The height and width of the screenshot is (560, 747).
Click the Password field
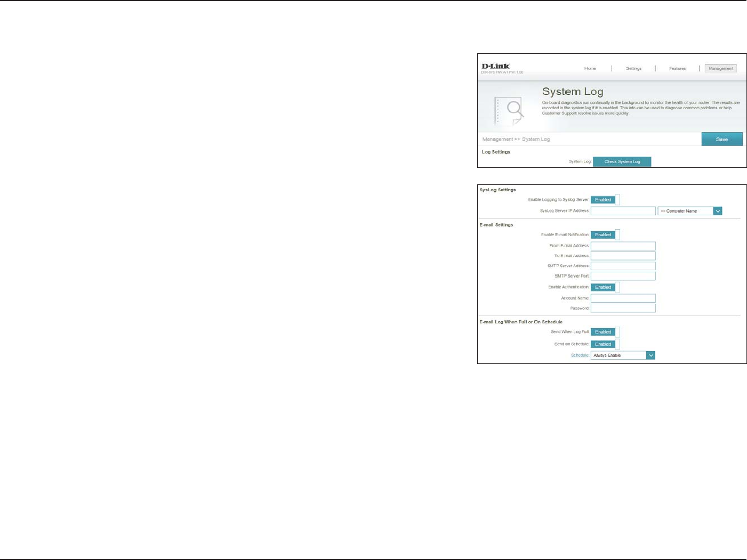[x=623, y=309]
